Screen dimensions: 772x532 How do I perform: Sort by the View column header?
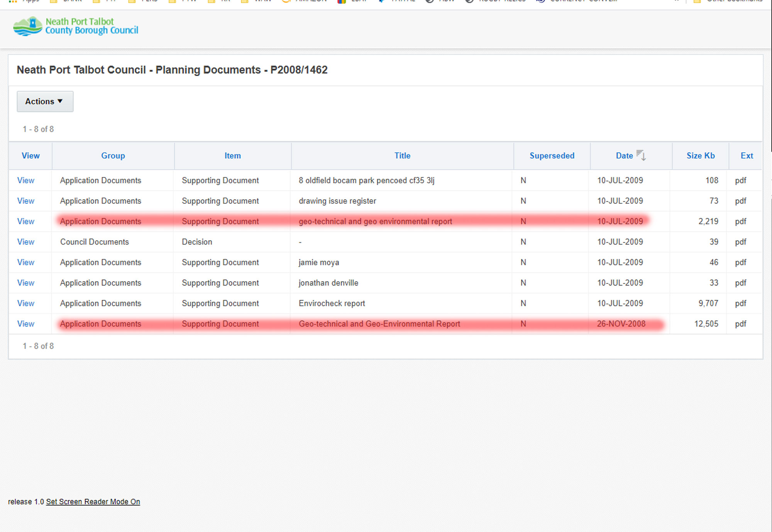coord(30,156)
